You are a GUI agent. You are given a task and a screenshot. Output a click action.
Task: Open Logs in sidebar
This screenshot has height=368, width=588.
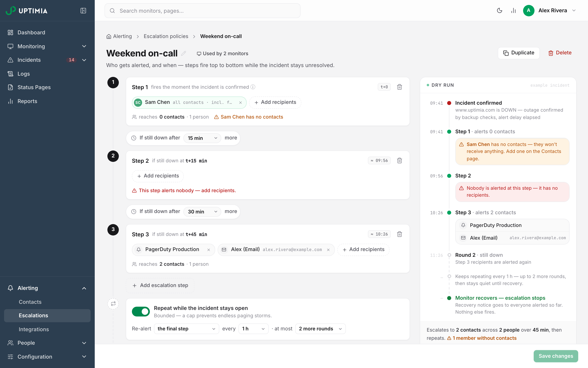point(47,74)
